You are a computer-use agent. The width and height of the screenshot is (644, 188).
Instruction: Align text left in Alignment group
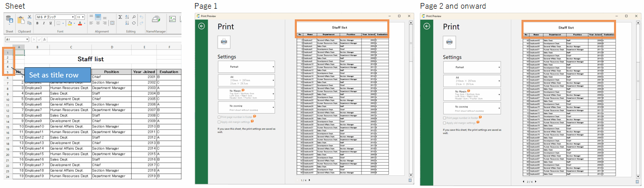pos(91,23)
